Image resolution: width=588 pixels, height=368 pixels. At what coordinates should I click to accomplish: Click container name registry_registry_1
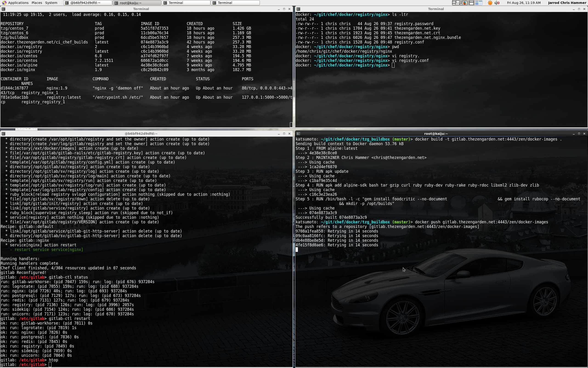click(43, 102)
